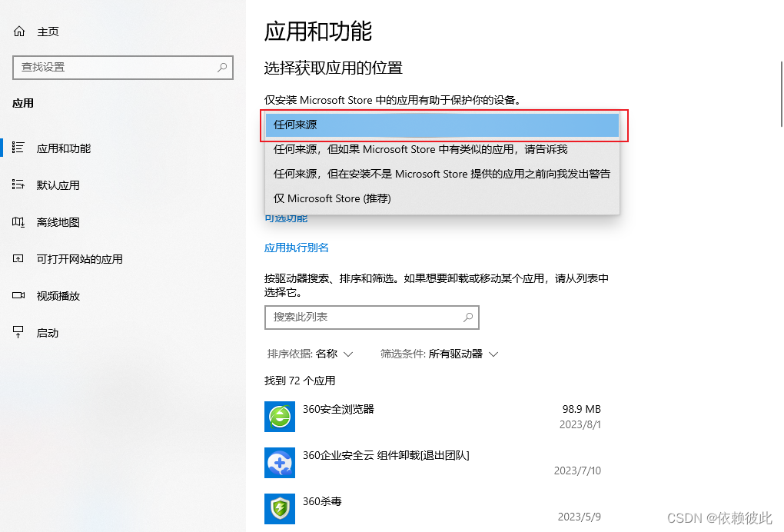Select the 360企业安全云 组件卸载[退出团队] entry
The image size is (784, 532).
click(x=386, y=455)
